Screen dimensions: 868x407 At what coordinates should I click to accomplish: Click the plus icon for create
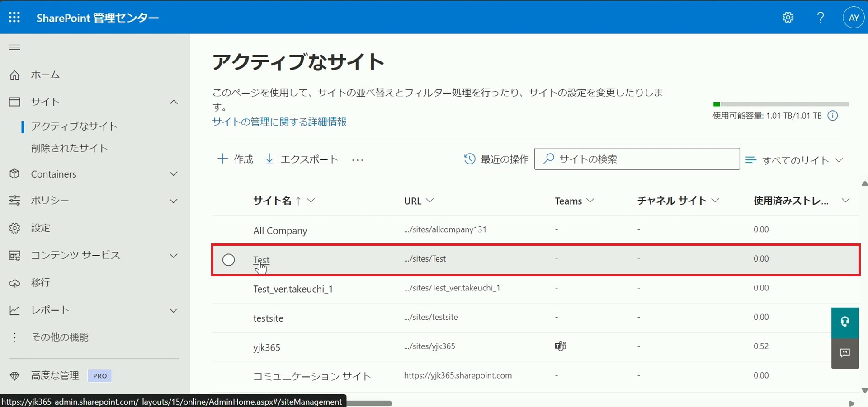pyautogui.click(x=222, y=159)
